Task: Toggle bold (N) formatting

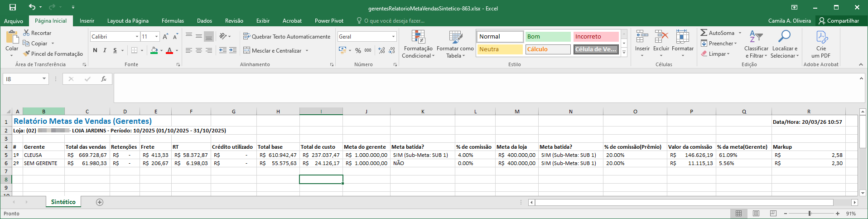Action: (95, 50)
